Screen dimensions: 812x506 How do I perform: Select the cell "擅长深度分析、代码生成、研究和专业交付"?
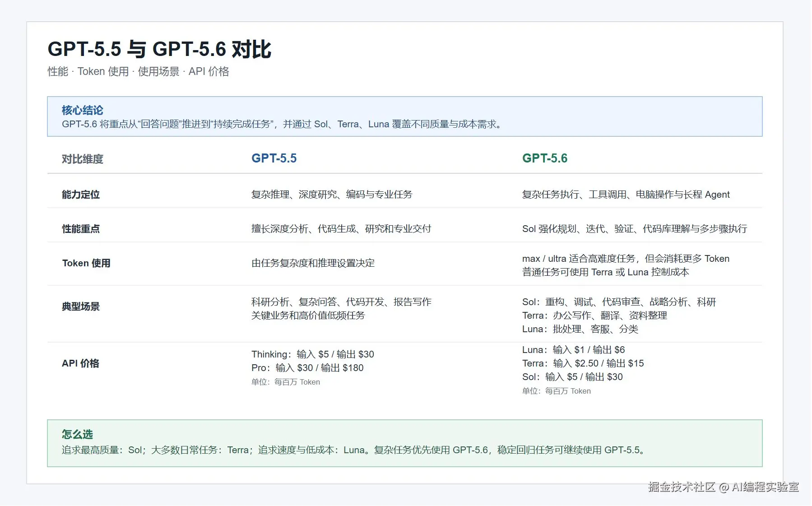(x=341, y=229)
